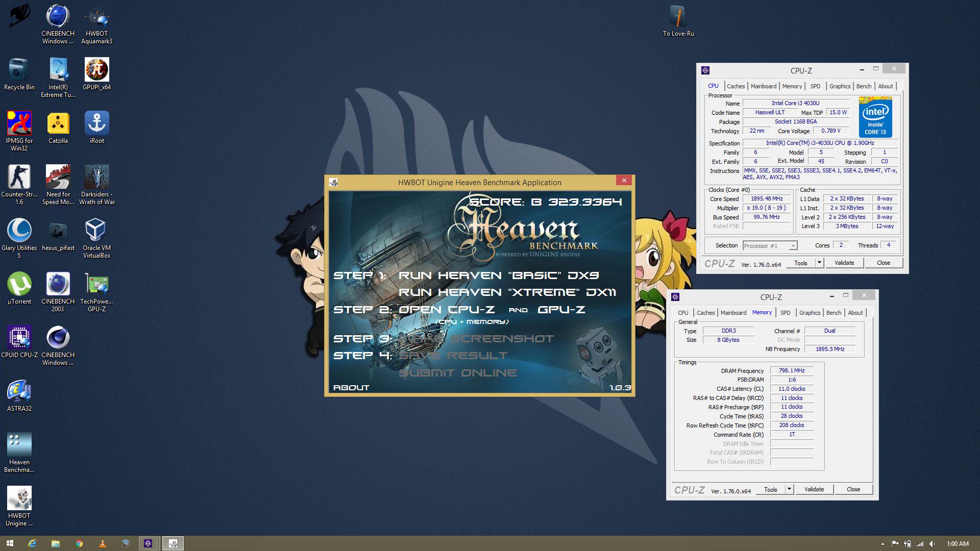
Task: Click Submit Online in Heaven app
Action: (x=457, y=373)
